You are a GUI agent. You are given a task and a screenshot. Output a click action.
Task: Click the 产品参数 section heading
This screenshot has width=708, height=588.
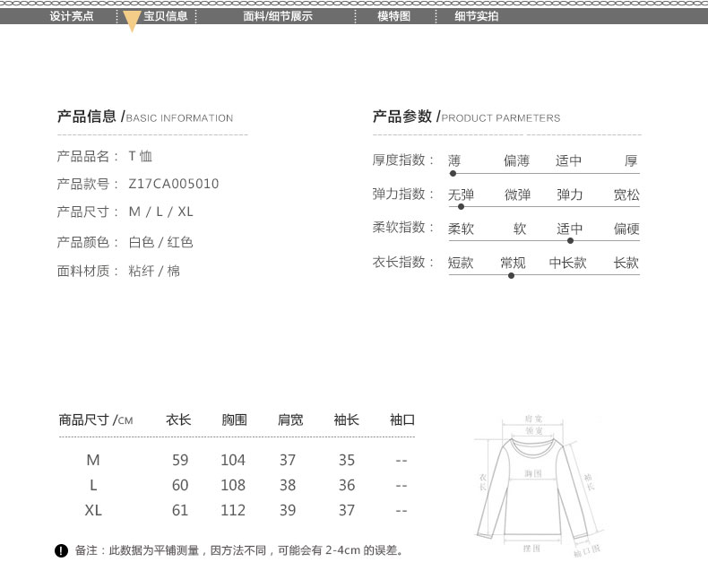402,117
